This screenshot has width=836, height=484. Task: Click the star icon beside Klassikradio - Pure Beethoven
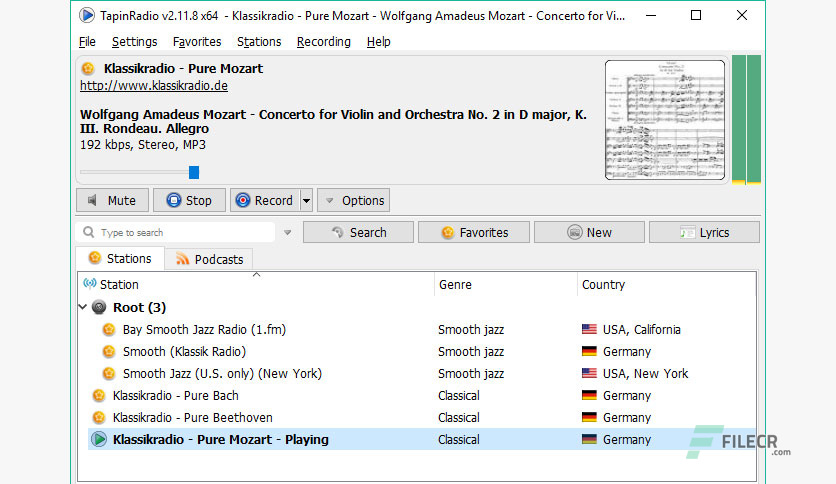pyautogui.click(x=99, y=417)
